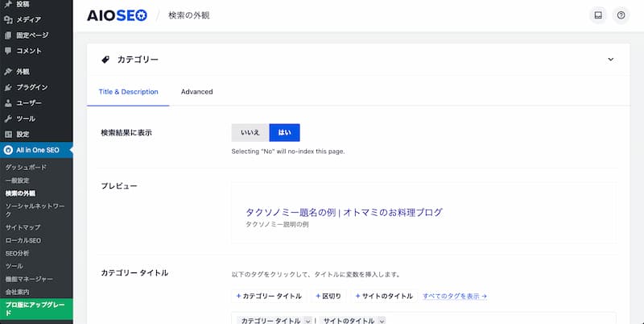Go to 一般設定 submenu
This screenshot has height=324, width=644.
(17, 181)
